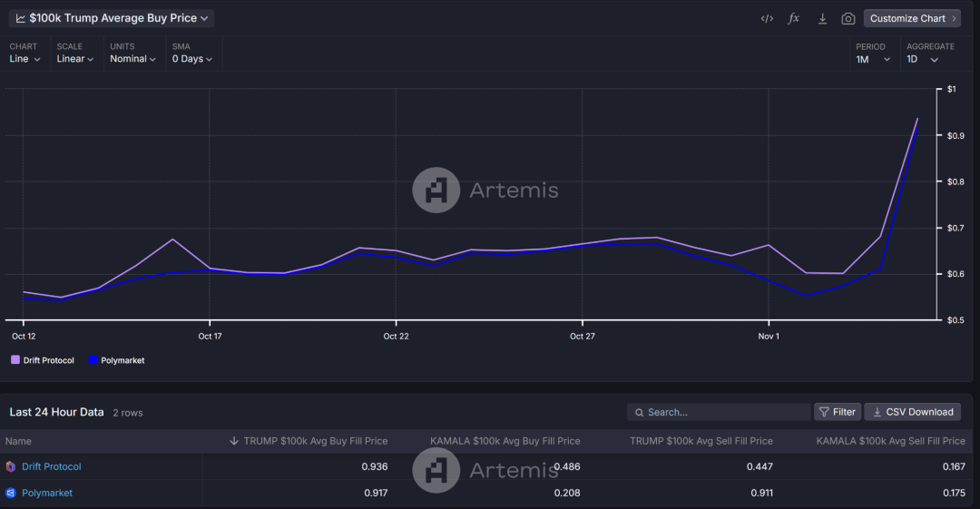Toggle Polymarket series in legend
The image size is (980, 509).
coord(117,360)
